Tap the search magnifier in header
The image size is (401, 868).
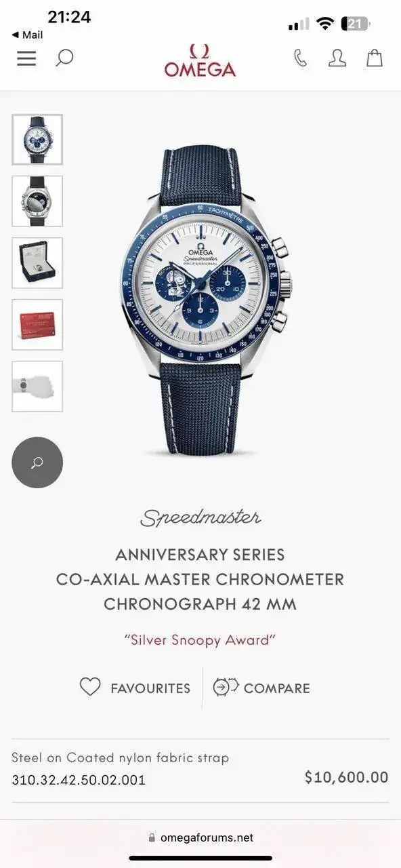[64, 58]
